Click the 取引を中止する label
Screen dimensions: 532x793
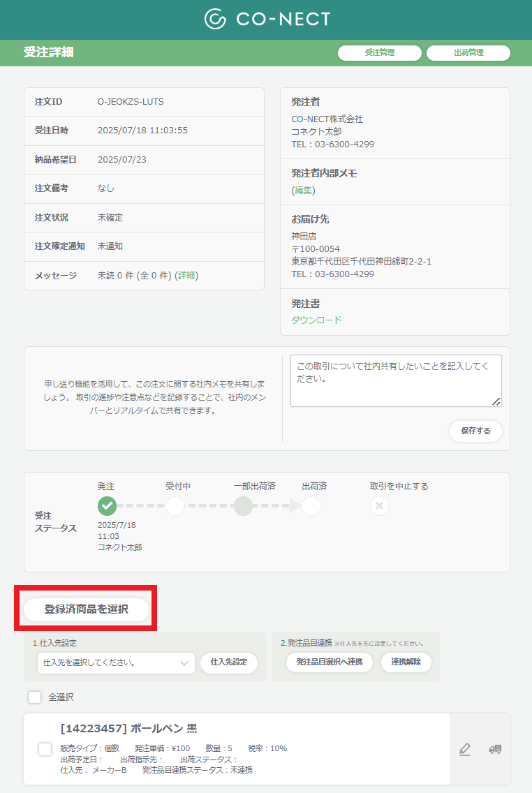point(399,487)
